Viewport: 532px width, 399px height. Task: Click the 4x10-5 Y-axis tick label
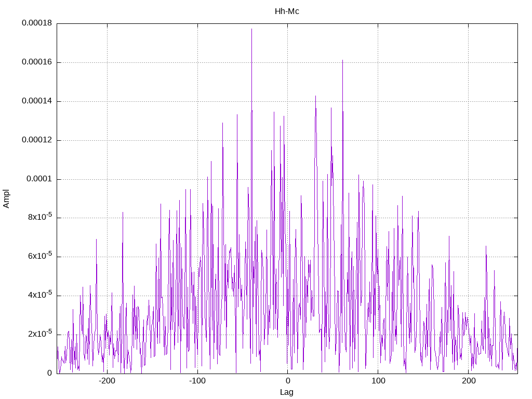pyautogui.click(x=40, y=295)
